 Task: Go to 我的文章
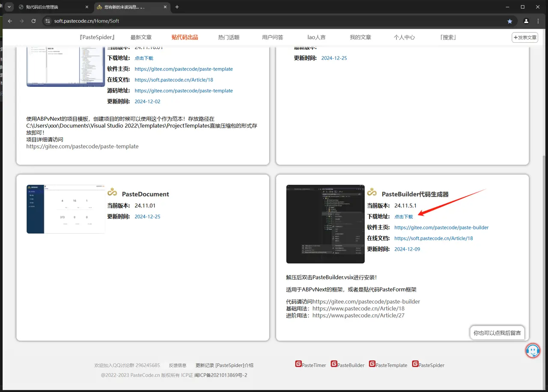pos(360,37)
